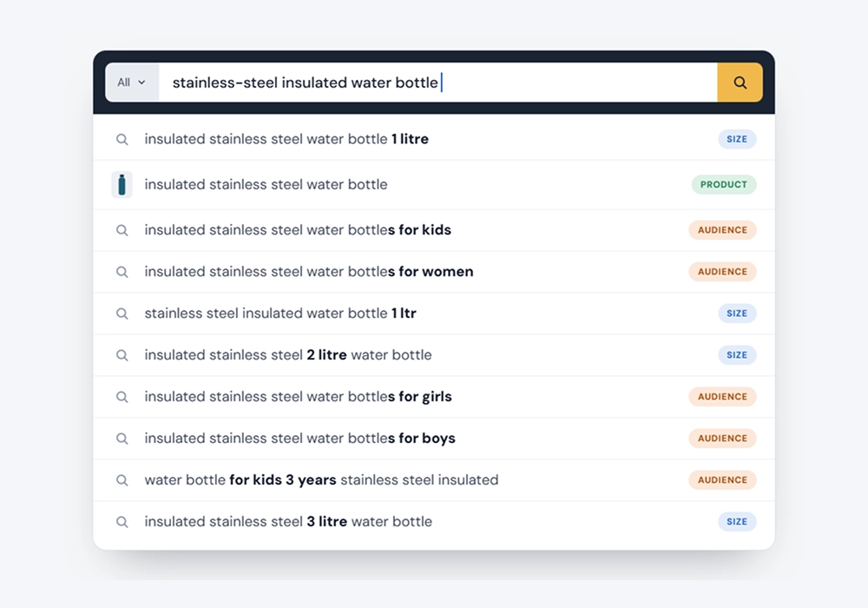Click search icon beside 1 ltr suggestion
The width and height of the screenshot is (868, 608).
122,314
